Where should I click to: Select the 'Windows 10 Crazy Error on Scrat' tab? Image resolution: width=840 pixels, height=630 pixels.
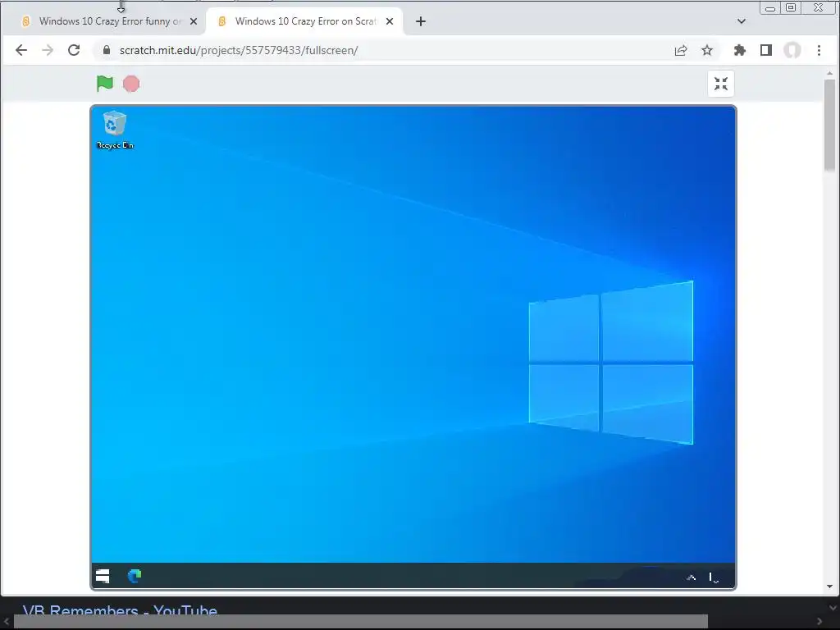[305, 21]
